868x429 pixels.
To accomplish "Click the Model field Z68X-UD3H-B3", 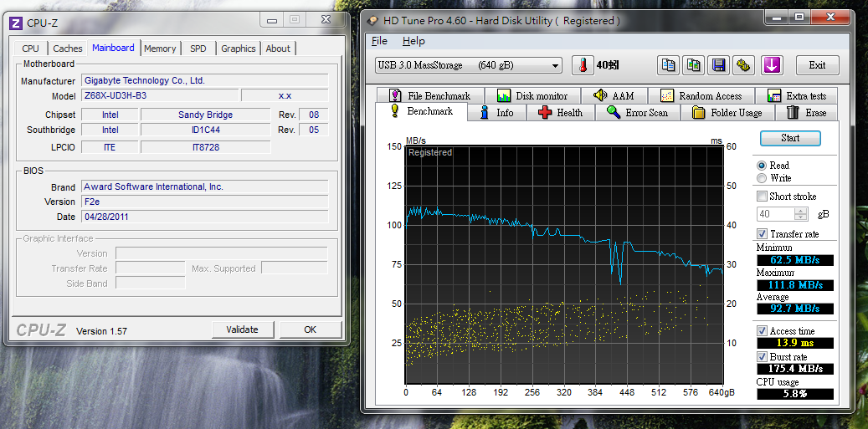I will pyautogui.click(x=160, y=95).
